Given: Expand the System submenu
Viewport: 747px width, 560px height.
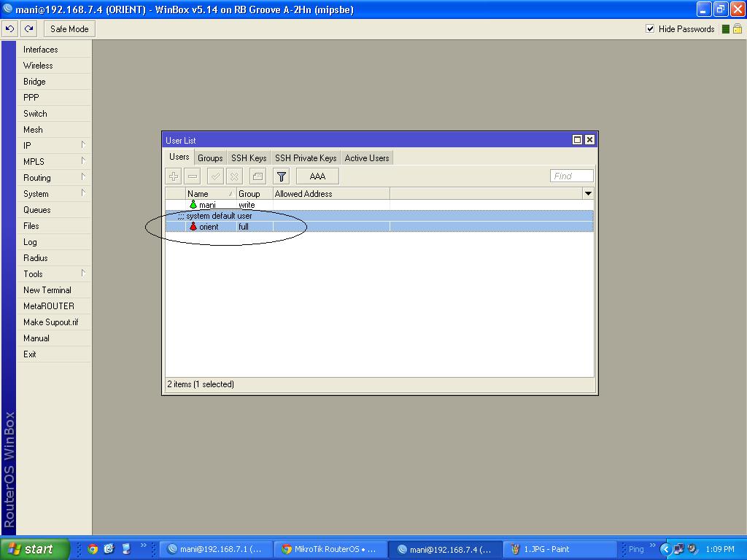Looking at the screenshot, I should coord(53,194).
